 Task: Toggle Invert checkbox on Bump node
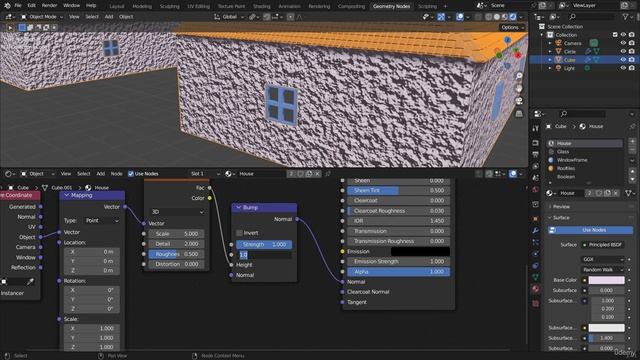(239, 233)
